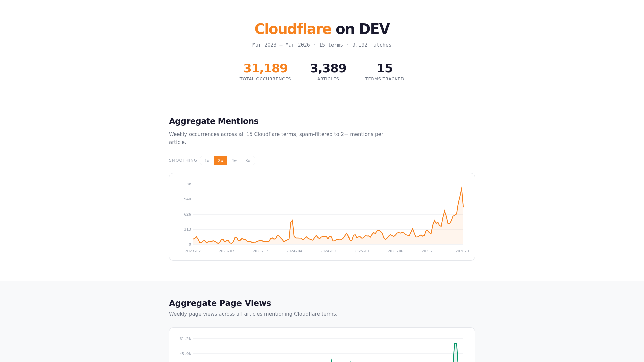
Task: Click the 31,189 total occurrences figure
Action: point(265,68)
